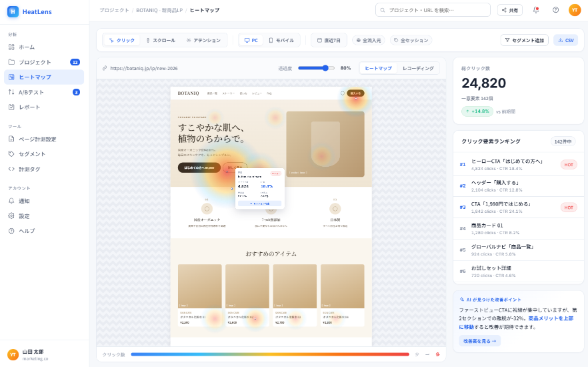Switch to アテンション heatmap mode
Viewport: 588px width, 367px height.
203,40
